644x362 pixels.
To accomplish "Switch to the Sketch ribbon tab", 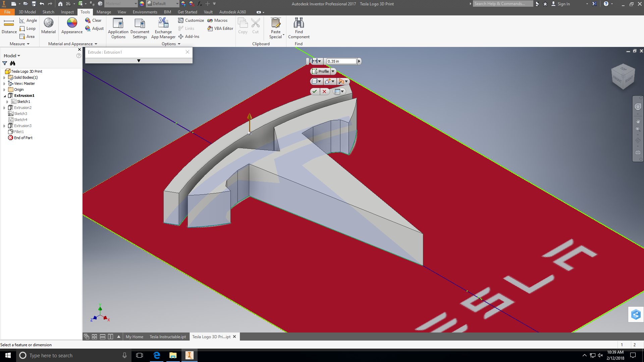I will (x=48, y=12).
